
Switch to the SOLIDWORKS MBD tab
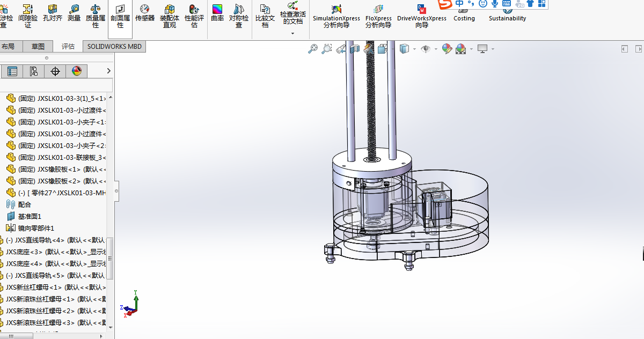tap(114, 47)
